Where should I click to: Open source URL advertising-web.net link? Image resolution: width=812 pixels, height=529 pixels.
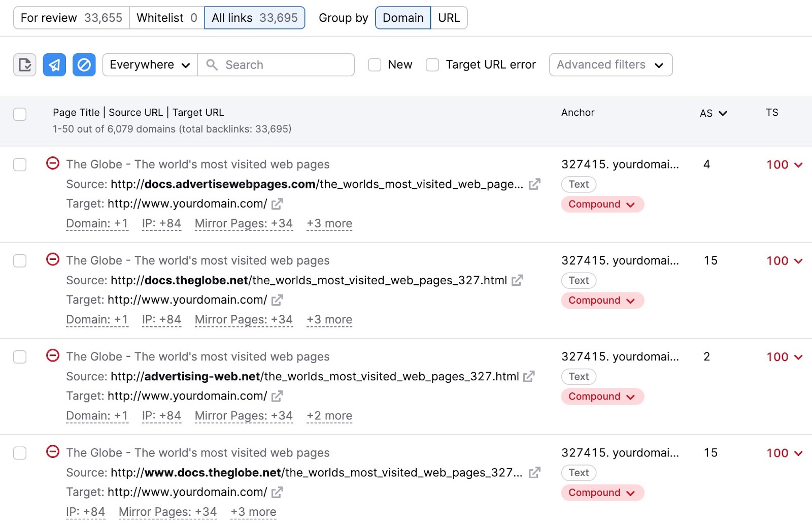click(x=315, y=377)
